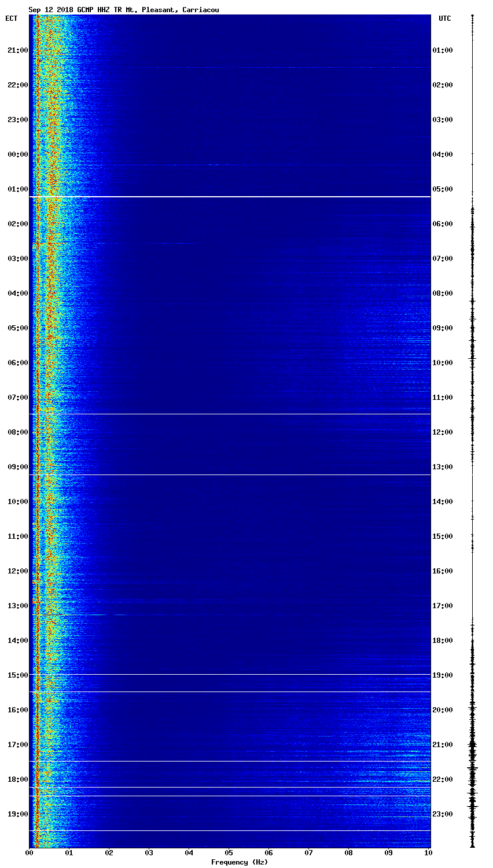This screenshot has height=868, width=493.
Task: Click the '00' frequency axis tick label
Action: point(29,853)
